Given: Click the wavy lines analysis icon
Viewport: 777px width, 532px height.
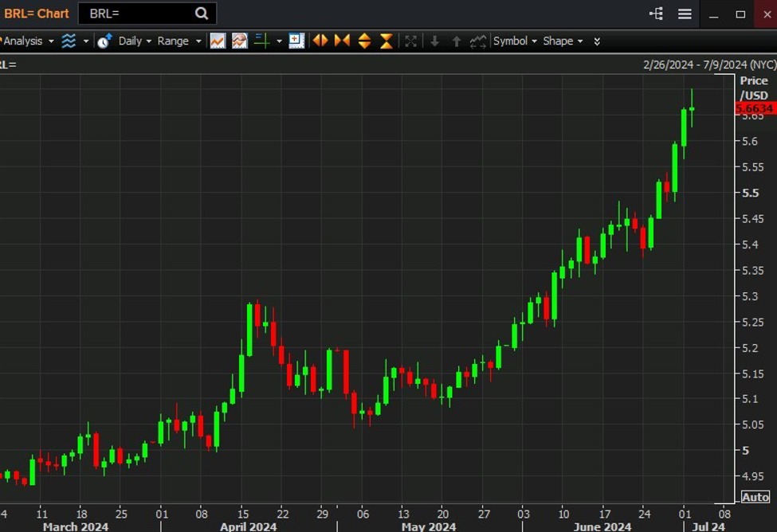Looking at the screenshot, I should pyautogui.click(x=70, y=41).
